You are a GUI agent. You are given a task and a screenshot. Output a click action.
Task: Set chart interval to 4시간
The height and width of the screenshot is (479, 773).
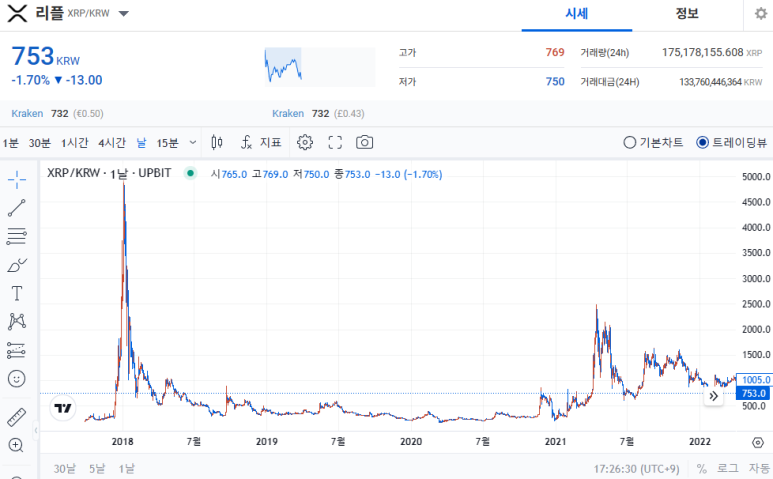click(x=112, y=143)
